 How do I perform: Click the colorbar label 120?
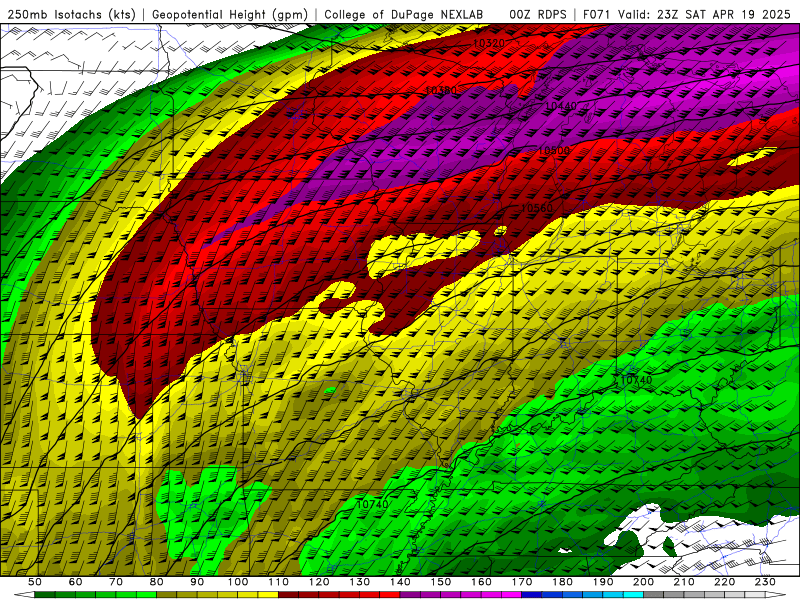[319, 582]
